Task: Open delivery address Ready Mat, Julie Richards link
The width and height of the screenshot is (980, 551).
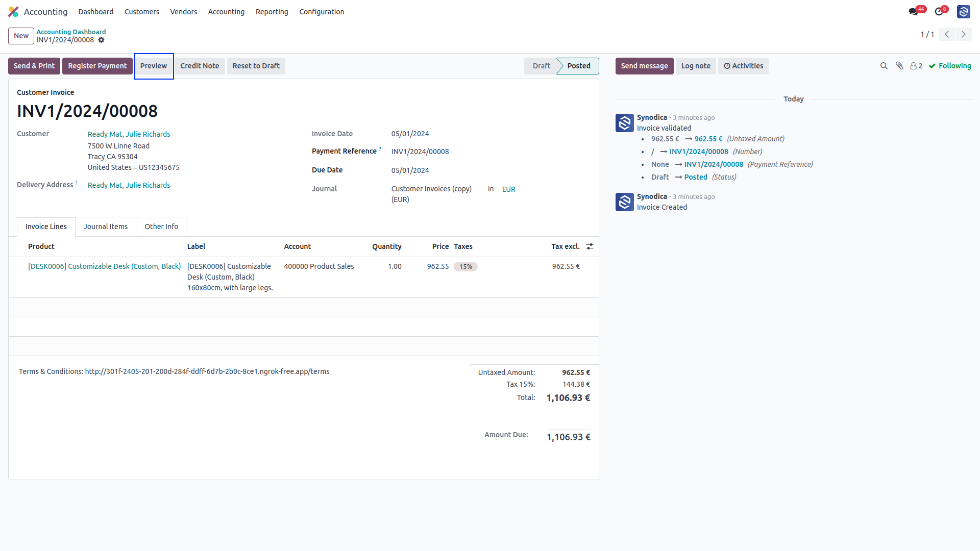Action: [x=129, y=185]
